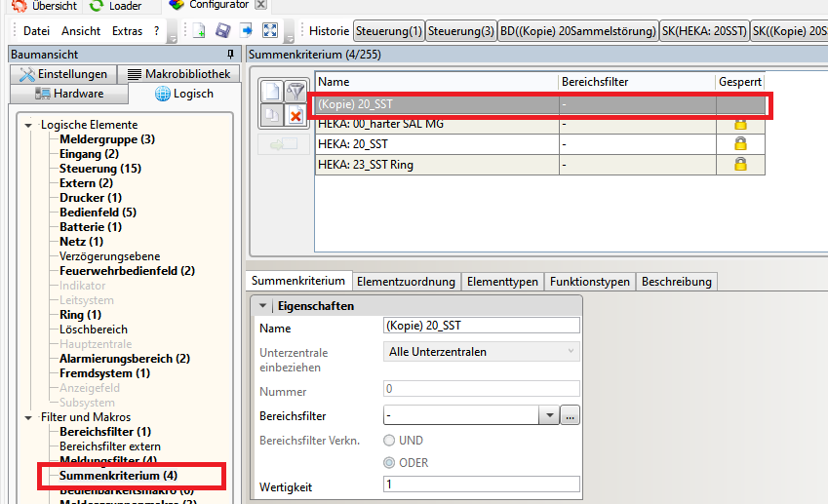Open the Datei menu
The height and width of the screenshot is (504, 828).
pos(36,31)
